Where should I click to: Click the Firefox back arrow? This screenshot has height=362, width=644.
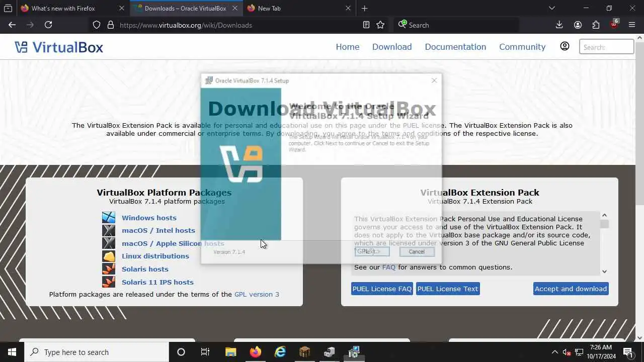[x=12, y=25]
